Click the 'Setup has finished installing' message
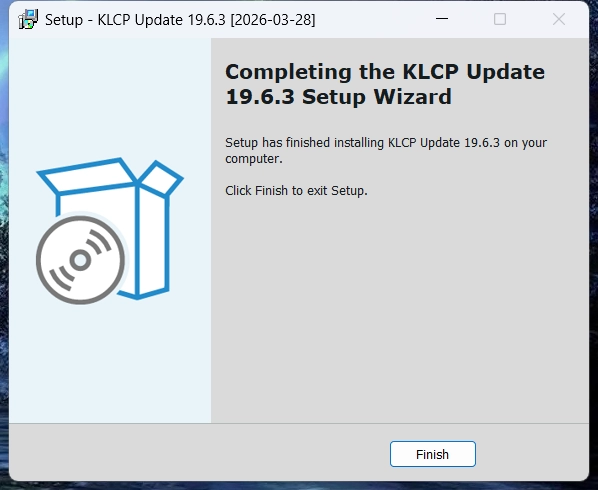 [x=386, y=150]
